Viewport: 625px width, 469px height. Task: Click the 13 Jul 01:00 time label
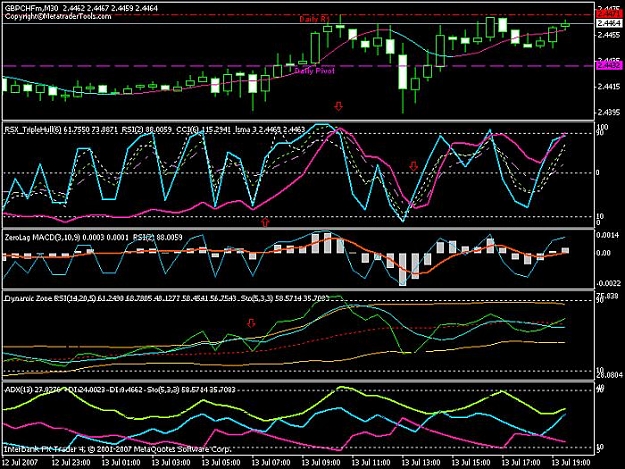tap(121, 463)
